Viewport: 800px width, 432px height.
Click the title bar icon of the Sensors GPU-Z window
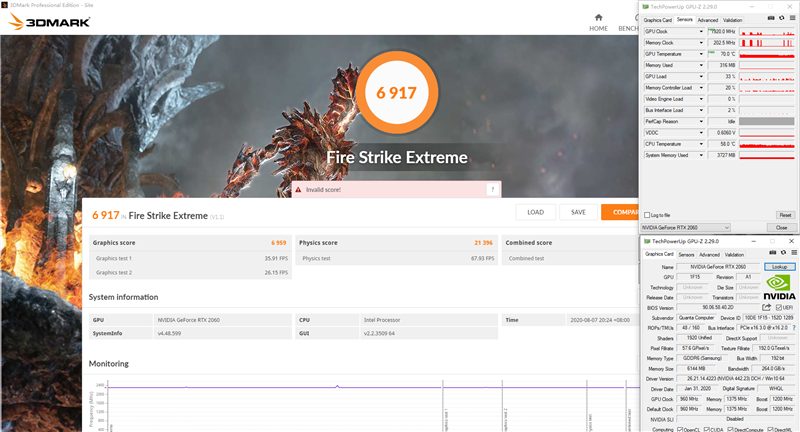(646, 7)
